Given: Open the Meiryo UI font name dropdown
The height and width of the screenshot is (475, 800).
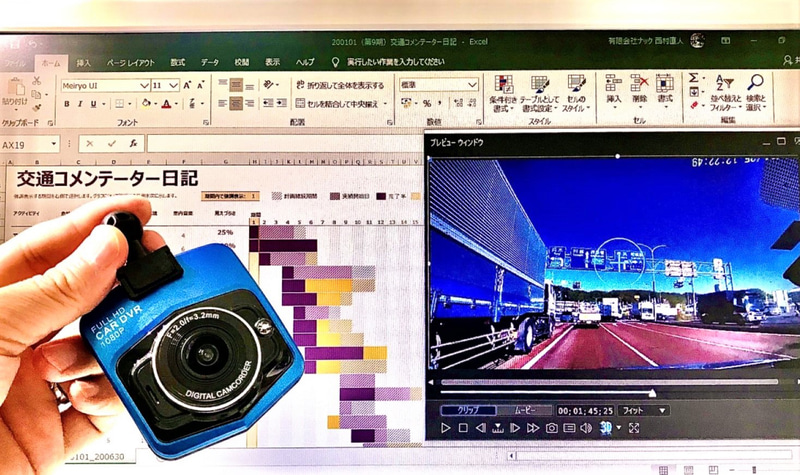Looking at the screenshot, I should [144, 85].
